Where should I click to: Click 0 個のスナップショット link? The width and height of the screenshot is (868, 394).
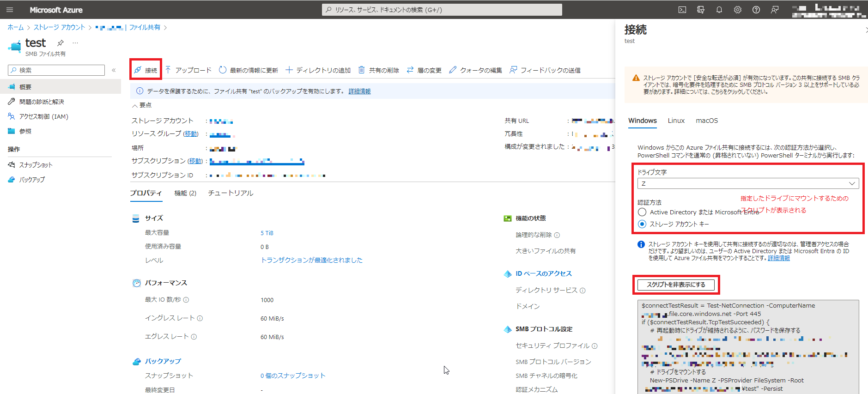tap(293, 376)
